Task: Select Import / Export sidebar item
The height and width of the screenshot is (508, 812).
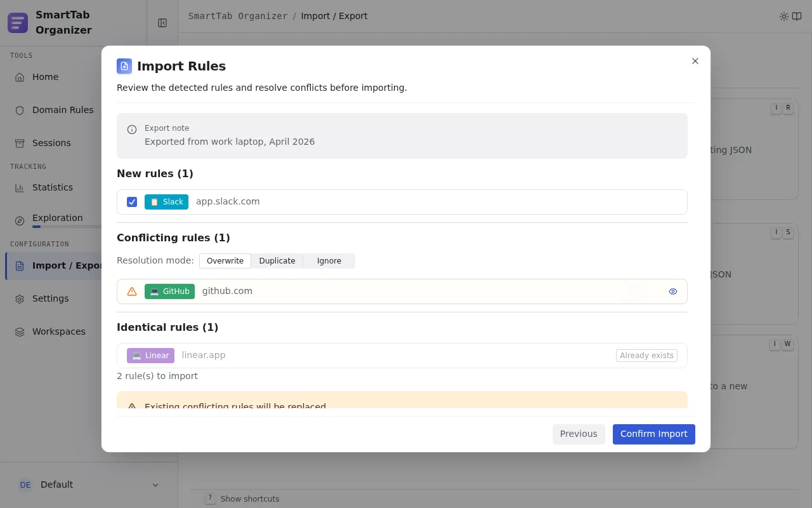Action: (55, 266)
